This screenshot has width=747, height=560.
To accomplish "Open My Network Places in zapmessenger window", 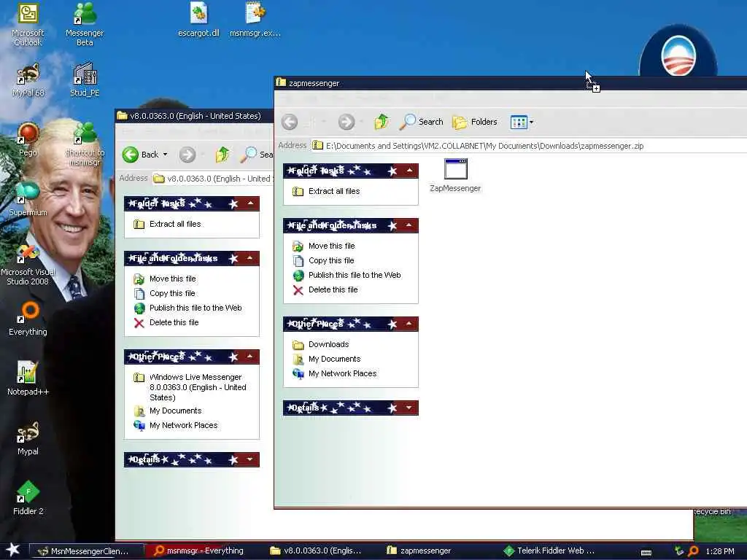I will (342, 373).
